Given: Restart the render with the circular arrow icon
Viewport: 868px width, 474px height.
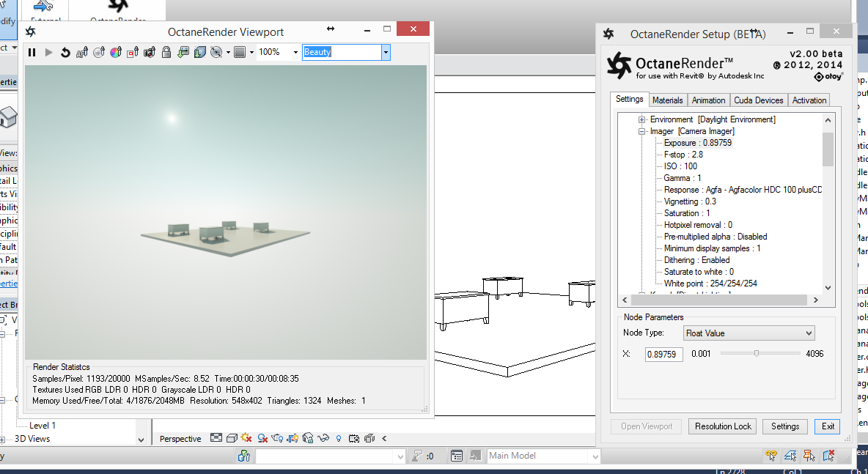Looking at the screenshot, I should point(65,52).
